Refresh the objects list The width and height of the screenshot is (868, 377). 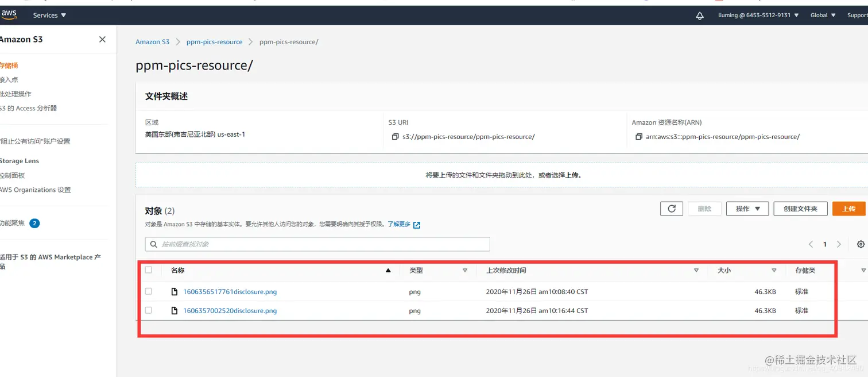click(x=672, y=209)
